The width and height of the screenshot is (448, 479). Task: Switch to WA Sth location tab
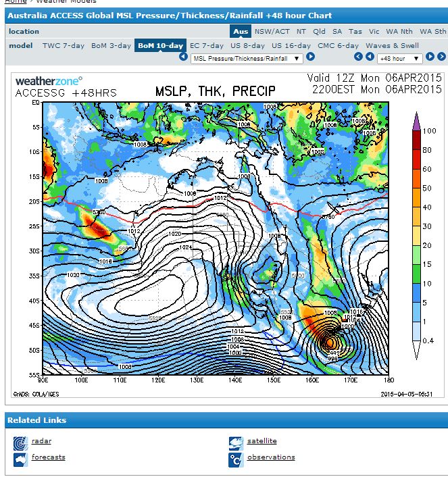(432, 31)
